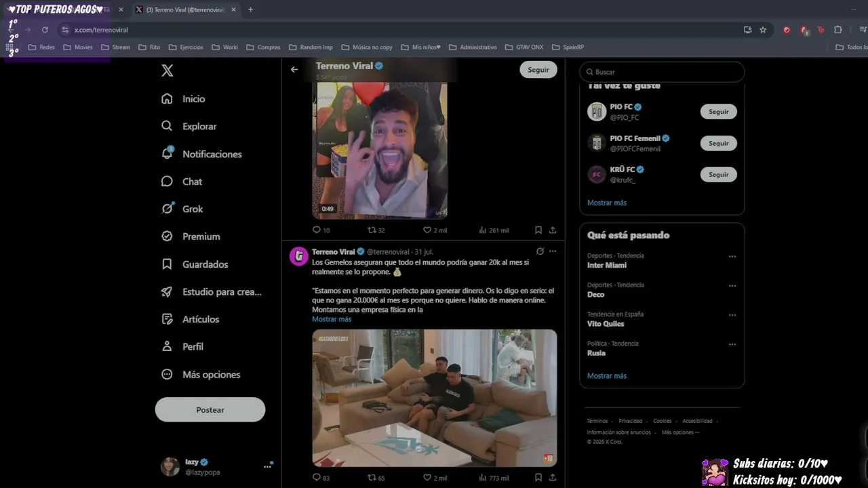Open the GTAV ONX bookmark folder
The height and width of the screenshot is (488, 868).
[x=524, y=47]
